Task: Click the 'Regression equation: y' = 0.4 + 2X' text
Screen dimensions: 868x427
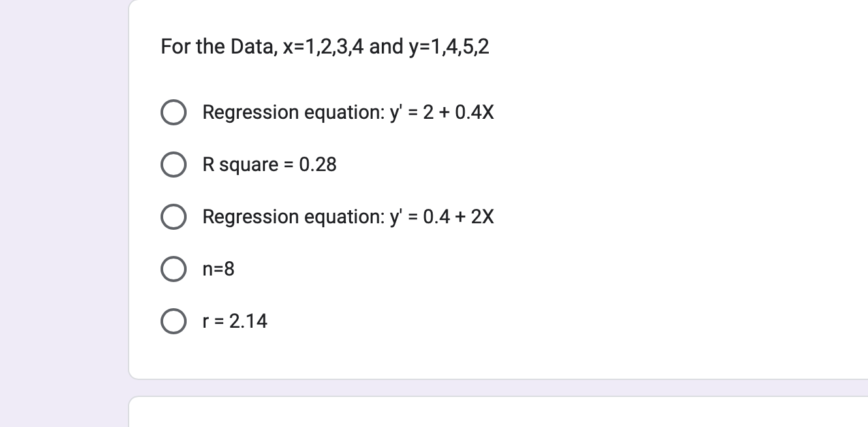Action: tap(348, 217)
